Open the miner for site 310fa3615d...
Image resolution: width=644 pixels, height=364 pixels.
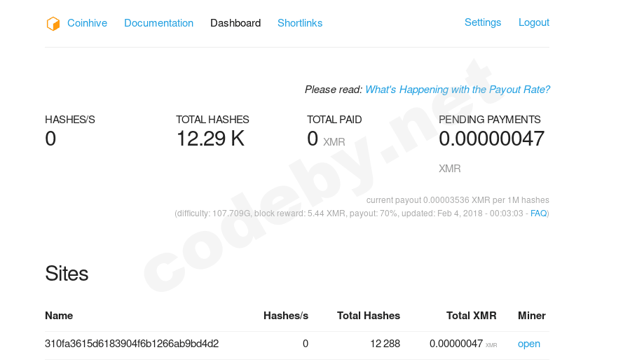pos(528,344)
